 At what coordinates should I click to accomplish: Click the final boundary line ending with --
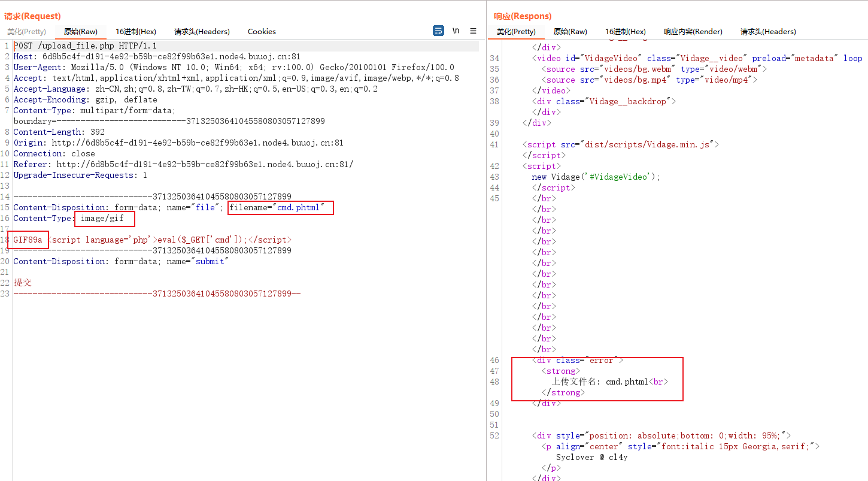pyautogui.click(x=157, y=294)
